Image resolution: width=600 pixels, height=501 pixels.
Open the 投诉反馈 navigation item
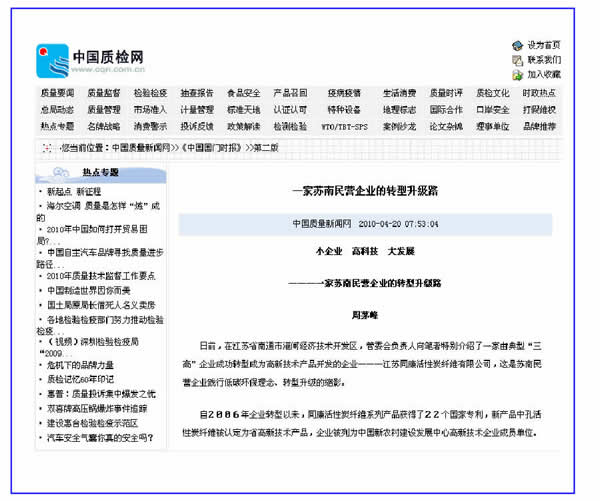point(196,127)
